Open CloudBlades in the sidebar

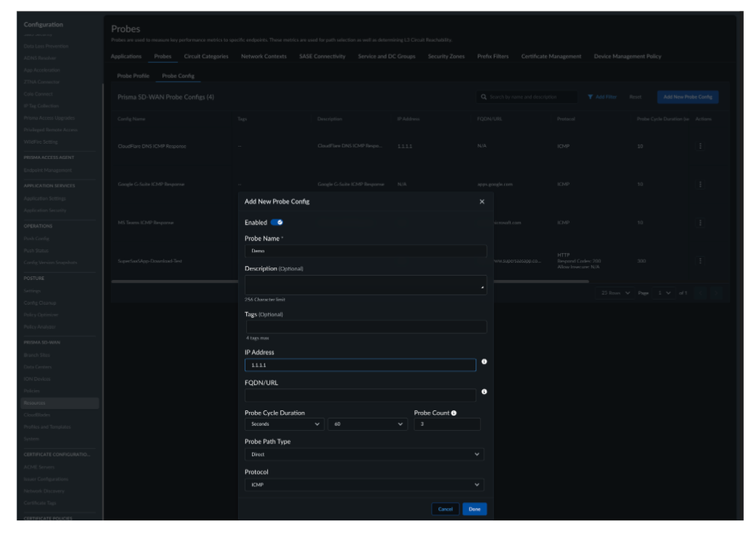(36, 415)
